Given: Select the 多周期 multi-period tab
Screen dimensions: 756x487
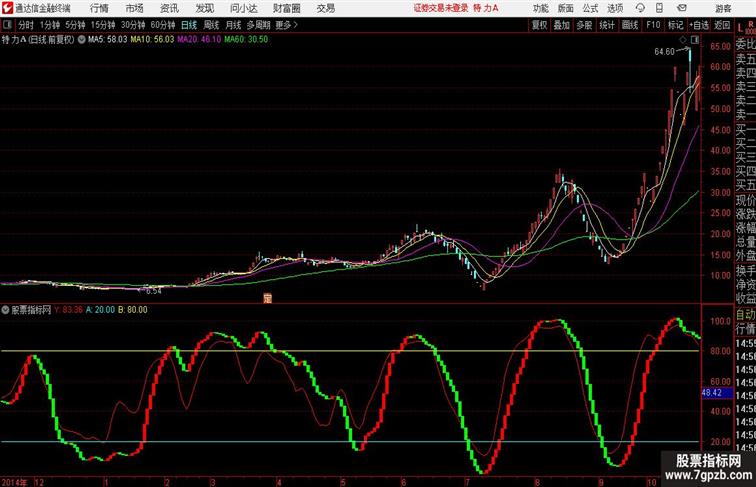Looking at the screenshot, I should (258, 25).
